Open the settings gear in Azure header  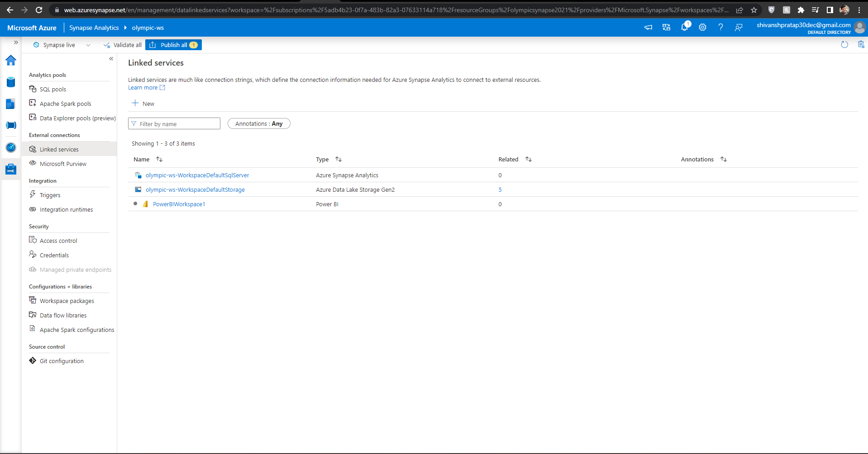702,28
